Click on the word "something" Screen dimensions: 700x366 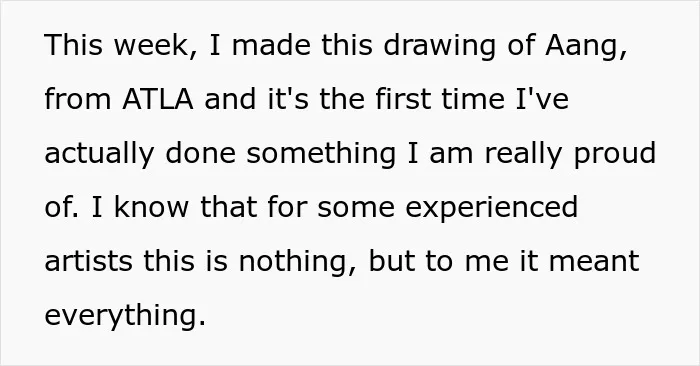321,154
